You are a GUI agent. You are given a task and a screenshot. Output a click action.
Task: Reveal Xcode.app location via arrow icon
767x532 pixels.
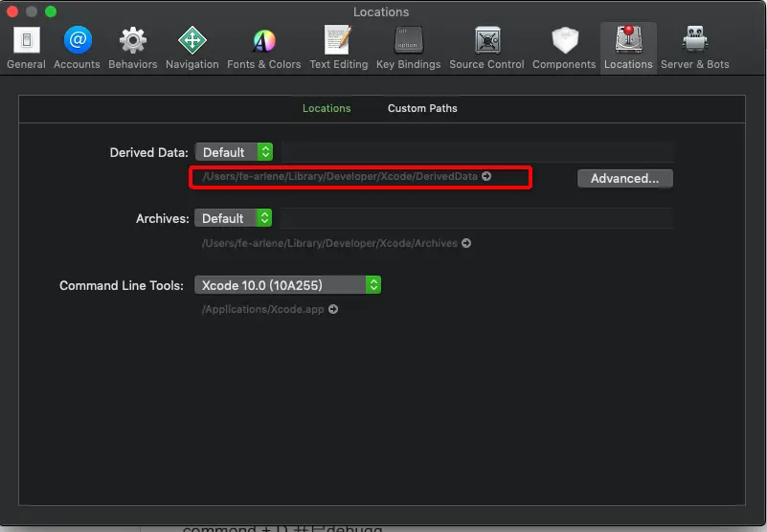point(333,309)
